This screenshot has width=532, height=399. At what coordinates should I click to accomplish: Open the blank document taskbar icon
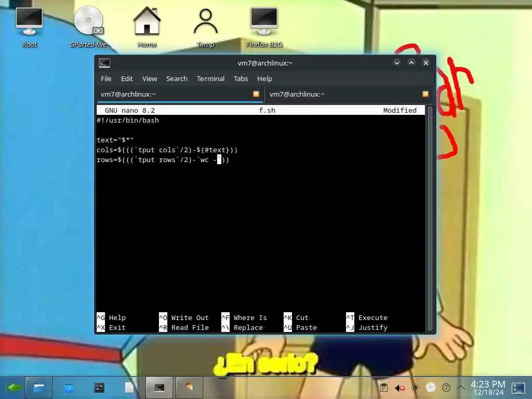point(129,388)
